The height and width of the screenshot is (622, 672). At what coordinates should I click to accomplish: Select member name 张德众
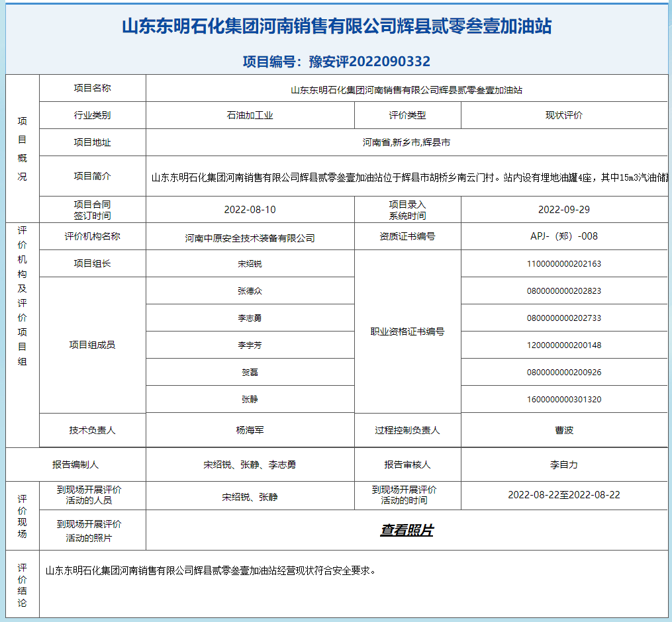point(250,291)
